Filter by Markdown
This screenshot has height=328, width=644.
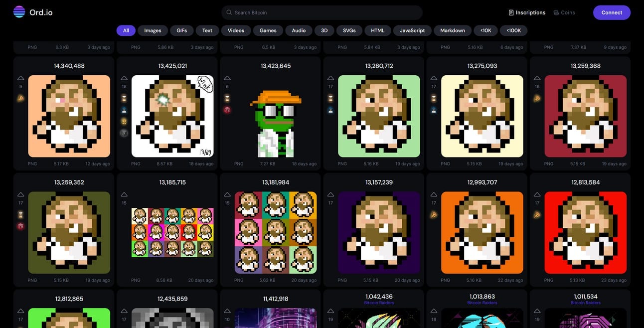pos(453,30)
